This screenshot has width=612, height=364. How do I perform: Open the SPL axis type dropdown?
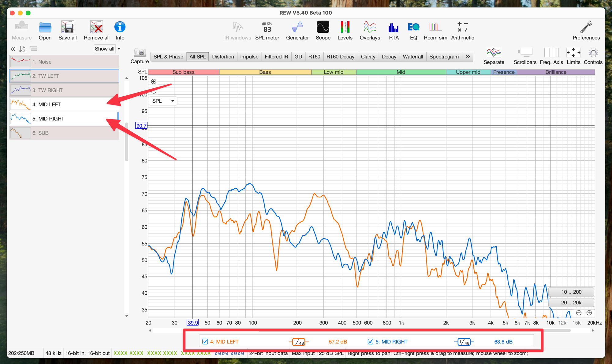pyautogui.click(x=163, y=101)
